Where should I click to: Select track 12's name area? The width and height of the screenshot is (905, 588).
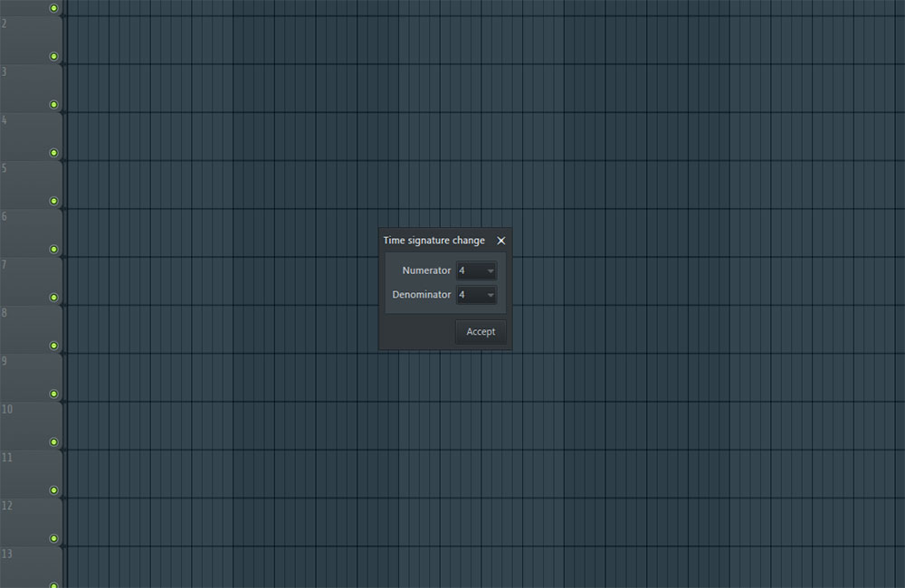pyautogui.click(x=23, y=511)
